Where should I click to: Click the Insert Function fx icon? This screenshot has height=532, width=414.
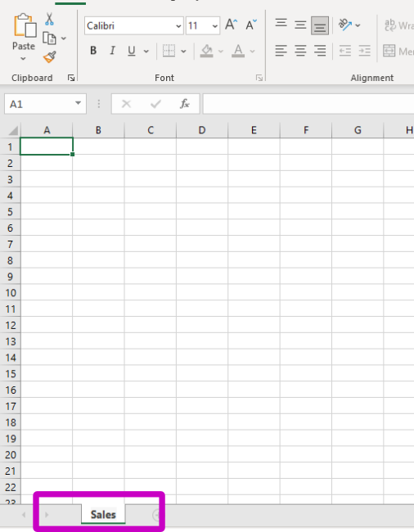coord(184,104)
